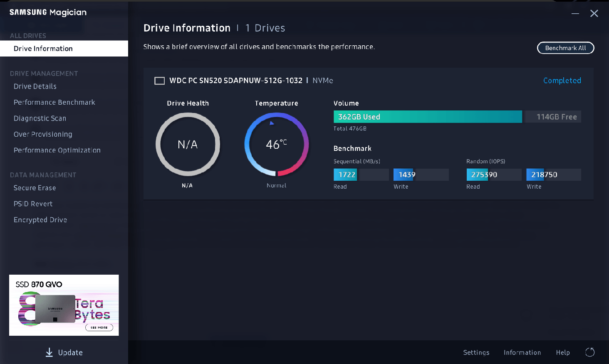Click the N/A caption below the Drive Health gauge
The image size is (609, 364).
point(187,185)
